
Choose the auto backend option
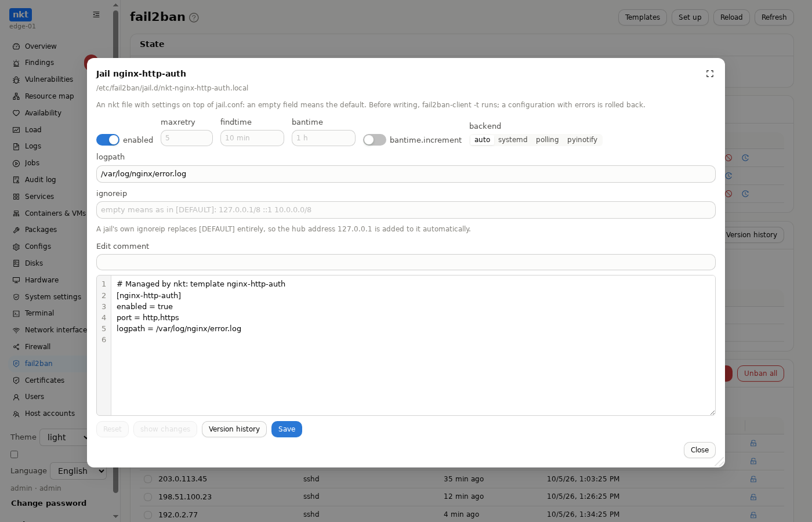pyautogui.click(x=482, y=140)
